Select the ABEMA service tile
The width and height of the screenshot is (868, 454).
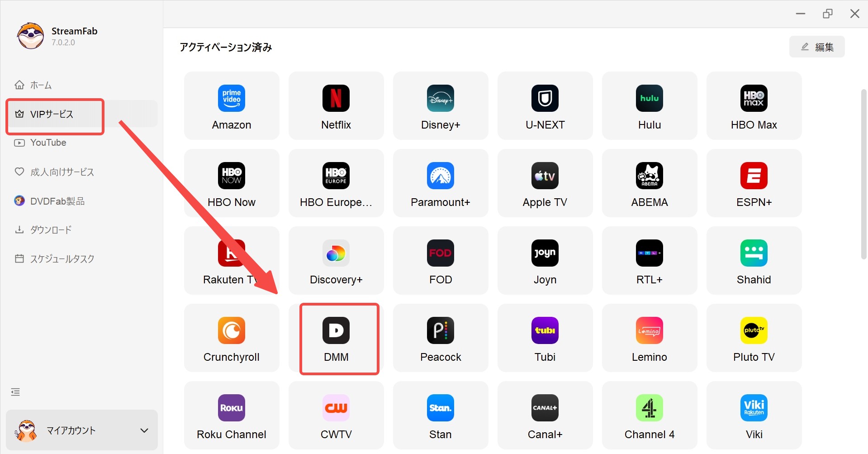coord(650,183)
